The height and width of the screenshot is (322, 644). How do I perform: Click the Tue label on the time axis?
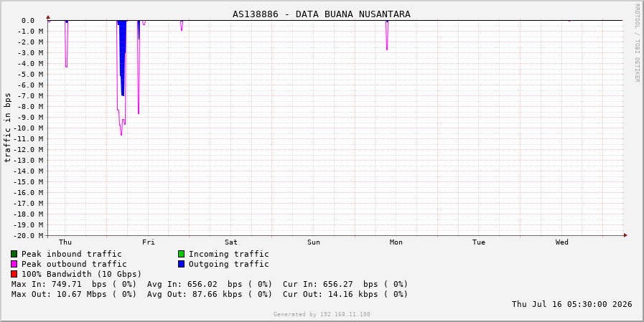point(479,242)
